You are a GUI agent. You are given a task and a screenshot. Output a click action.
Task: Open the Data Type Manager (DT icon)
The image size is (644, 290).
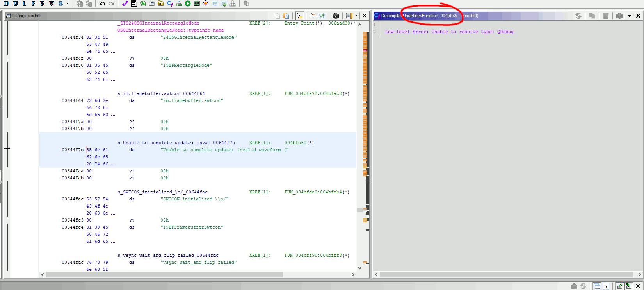pos(161,4)
